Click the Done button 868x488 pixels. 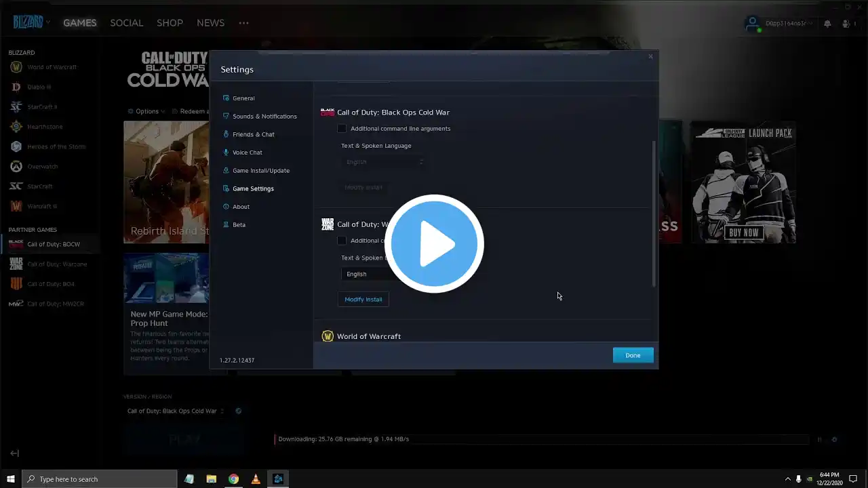[x=633, y=355]
